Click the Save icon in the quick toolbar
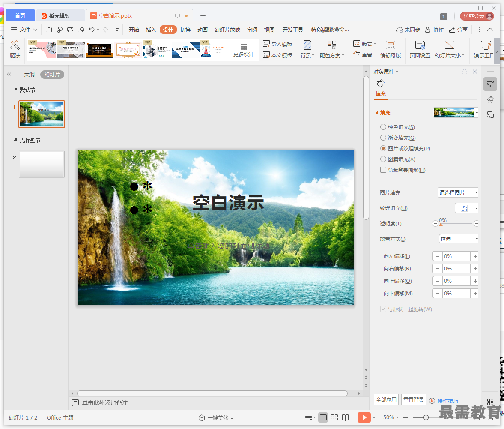The image size is (504, 429). pyautogui.click(x=49, y=30)
